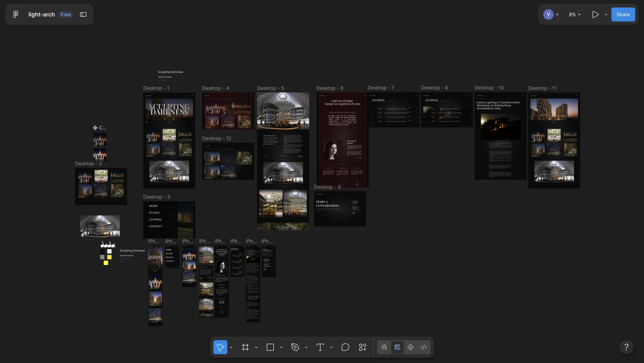Expand the shape tools chevron
The width and height of the screenshot is (644, 363).
coord(281,347)
